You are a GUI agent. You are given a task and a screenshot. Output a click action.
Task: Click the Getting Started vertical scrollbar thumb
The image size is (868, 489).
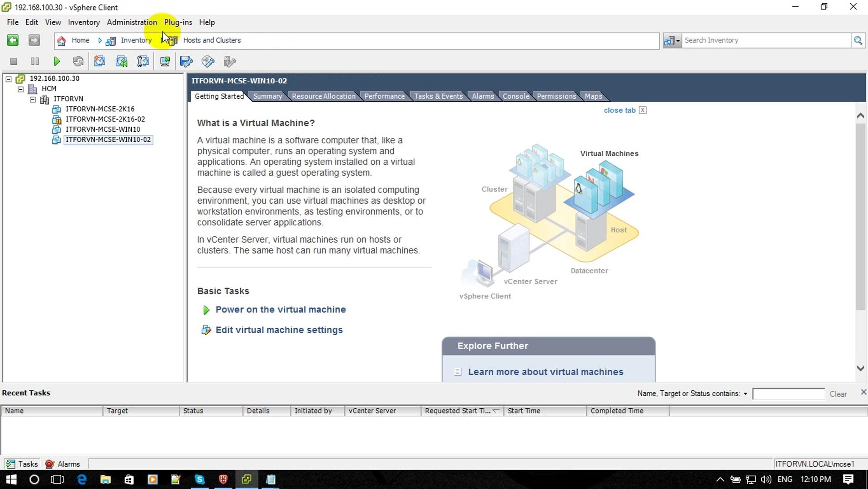point(861,216)
